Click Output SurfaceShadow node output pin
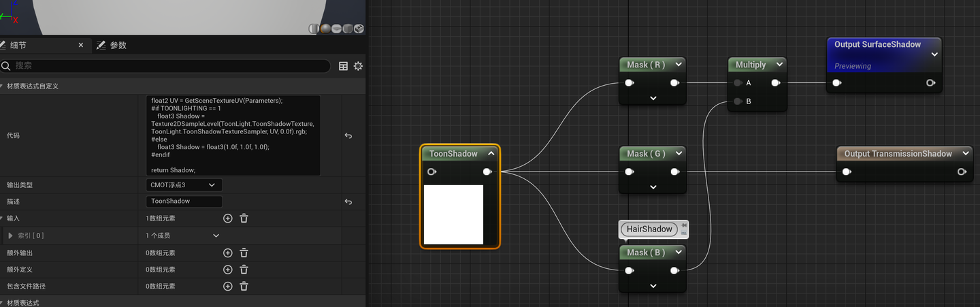This screenshot has width=980, height=307. tap(930, 83)
